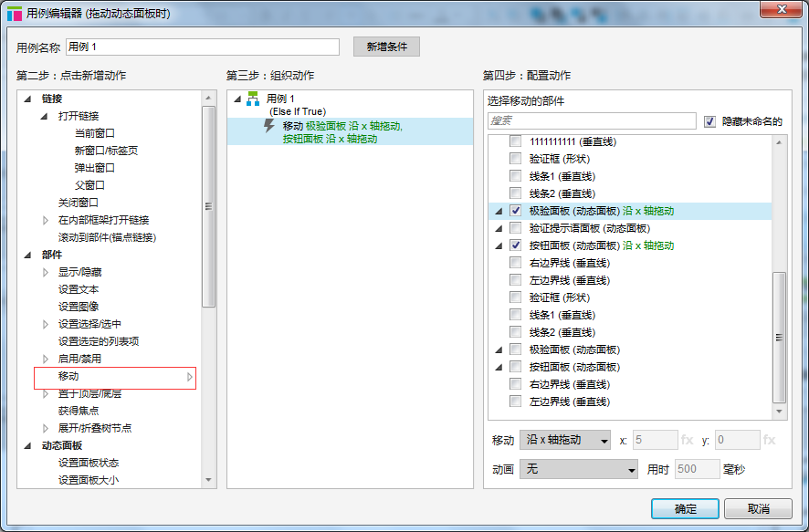
Task: Expand the 启用/禁用 node
Action: point(46,359)
